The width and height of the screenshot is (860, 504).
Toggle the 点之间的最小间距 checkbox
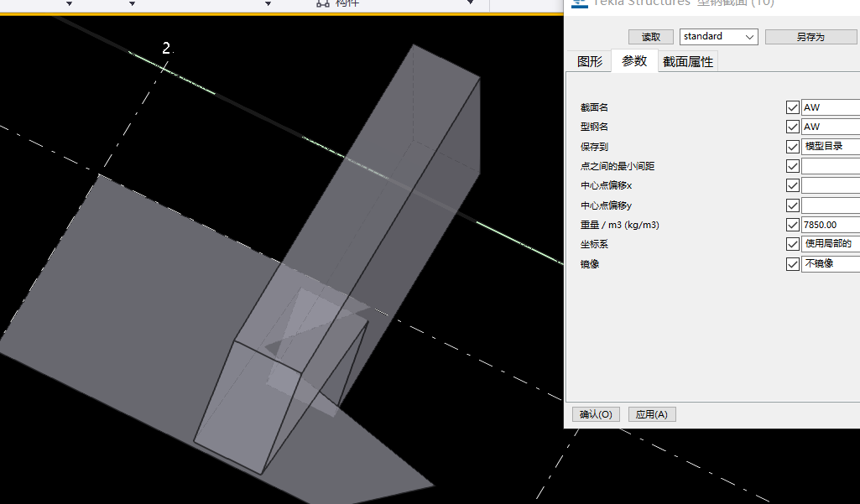pos(792,165)
